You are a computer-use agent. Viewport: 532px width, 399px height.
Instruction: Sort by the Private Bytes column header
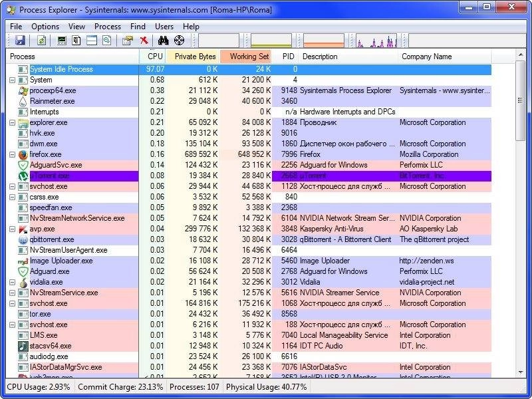tap(193, 57)
